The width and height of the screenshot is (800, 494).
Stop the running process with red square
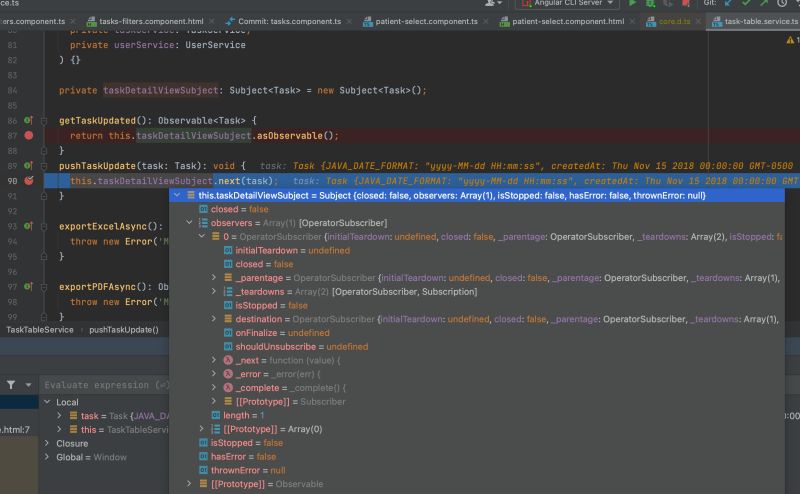(686, 3)
